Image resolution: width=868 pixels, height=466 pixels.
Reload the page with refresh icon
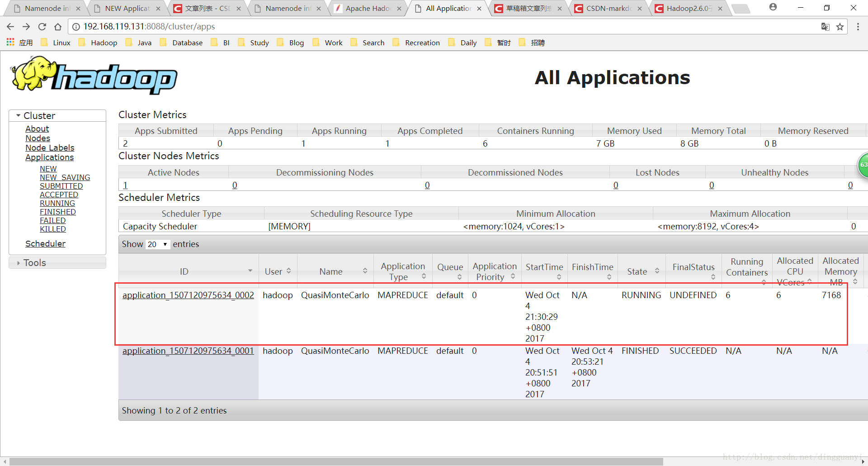click(x=42, y=27)
